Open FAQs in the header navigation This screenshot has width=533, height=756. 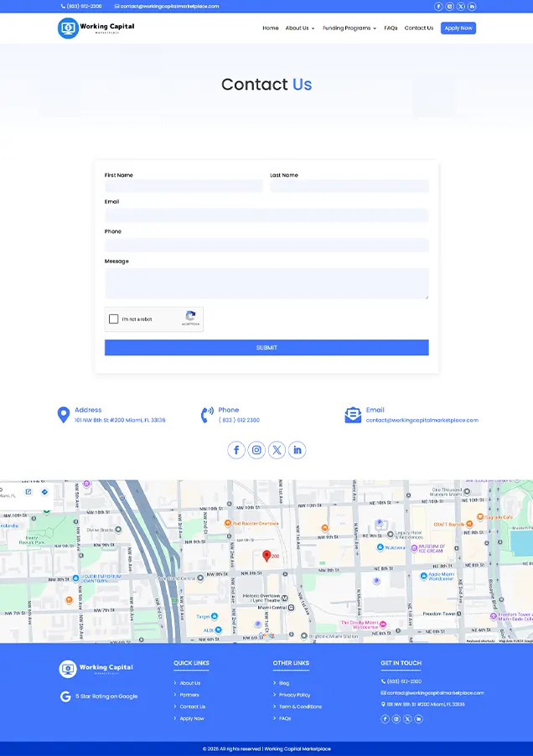(x=391, y=28)
